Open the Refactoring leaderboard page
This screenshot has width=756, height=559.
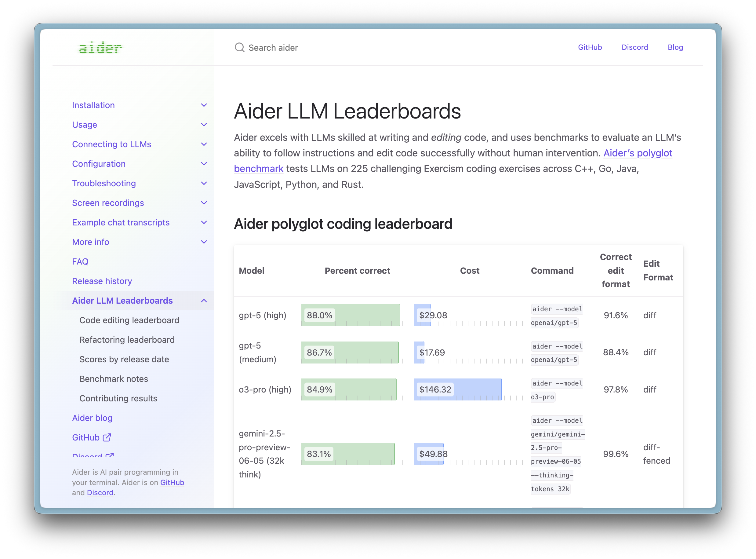[x=127, y=340]
